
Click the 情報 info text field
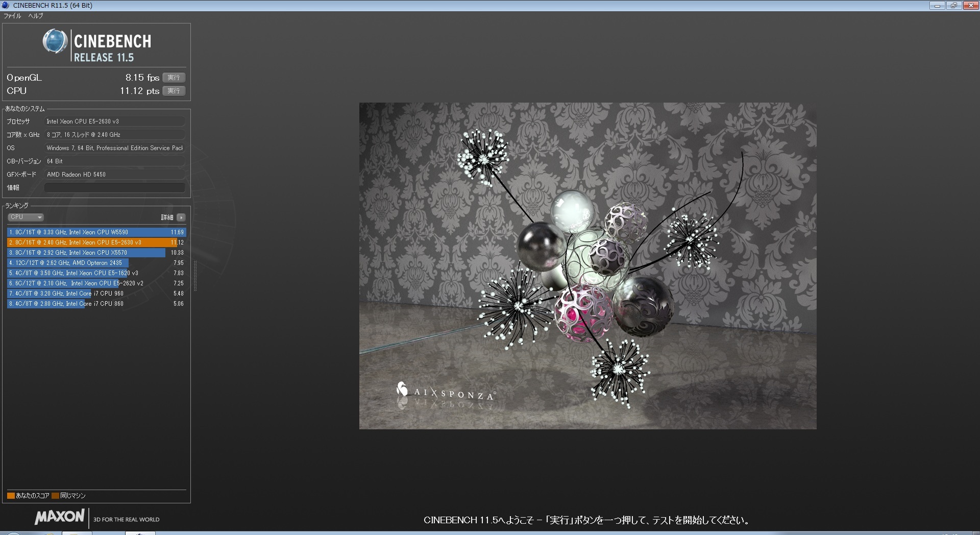click(x=114, y=188)
